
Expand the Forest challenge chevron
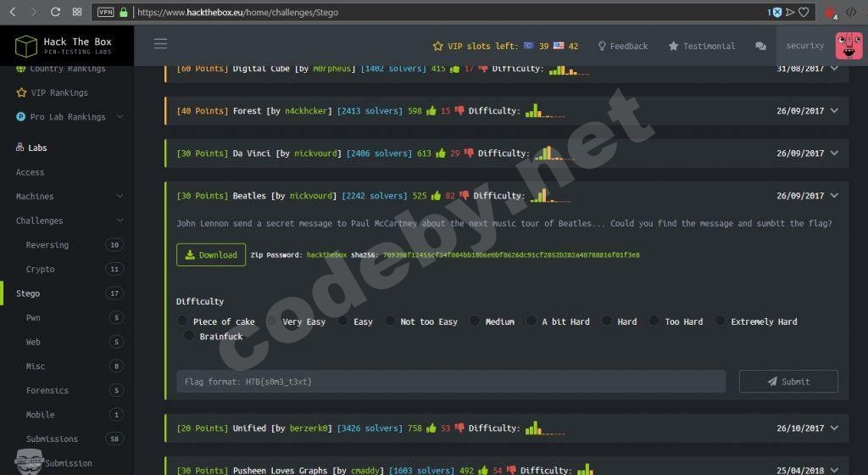[x=834, y=111]
